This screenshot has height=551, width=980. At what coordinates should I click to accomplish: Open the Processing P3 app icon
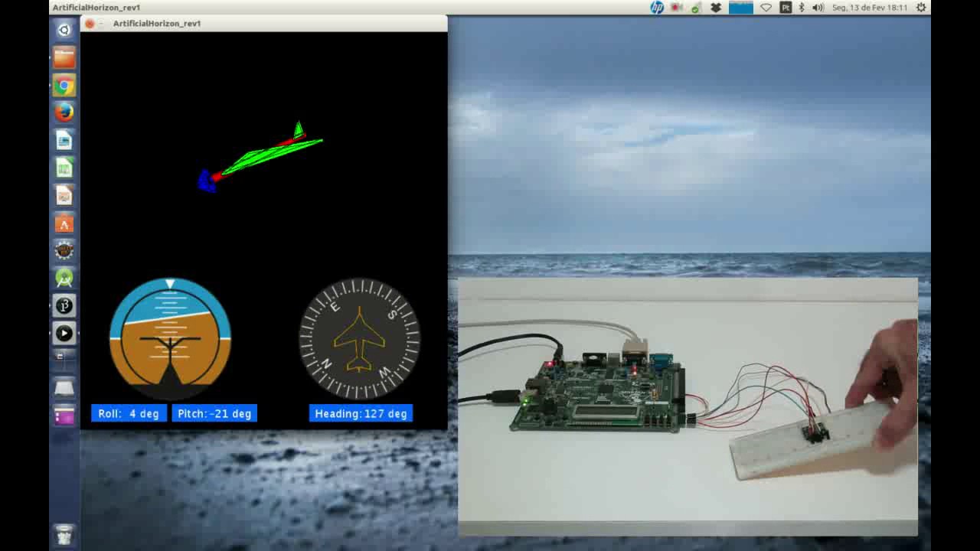tap(64, 305)
